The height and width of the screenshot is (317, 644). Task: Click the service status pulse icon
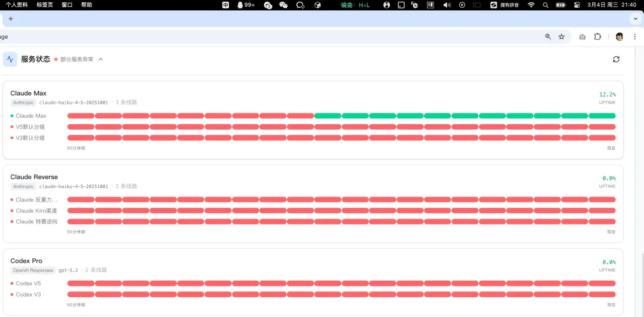pos(10,59)
